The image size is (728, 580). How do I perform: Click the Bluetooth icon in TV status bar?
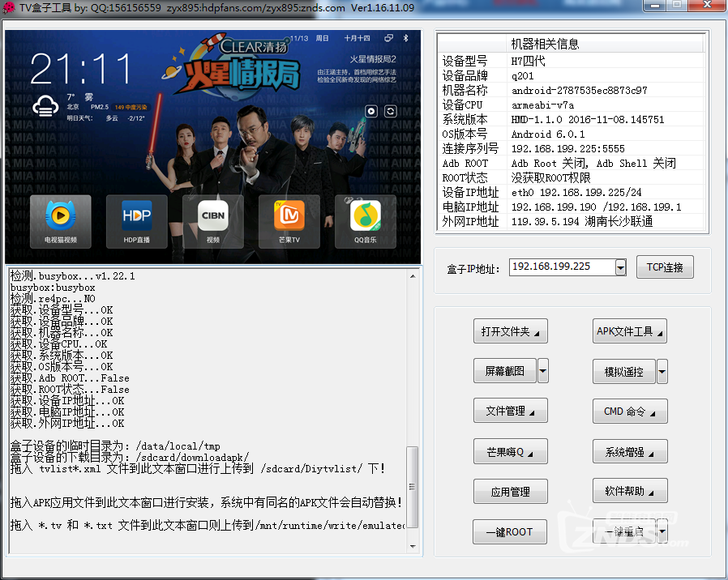click(405, 38)
